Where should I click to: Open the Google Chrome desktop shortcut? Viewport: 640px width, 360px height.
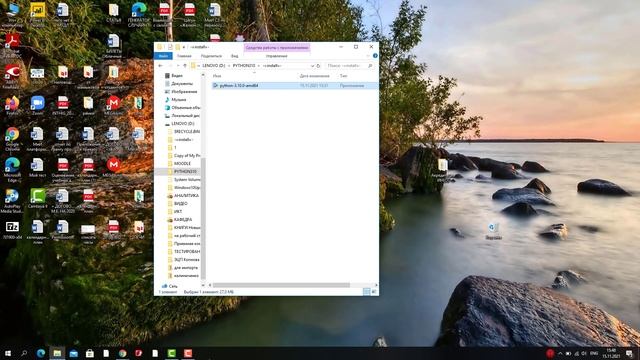pyautogui.click(x=12, y=139)
